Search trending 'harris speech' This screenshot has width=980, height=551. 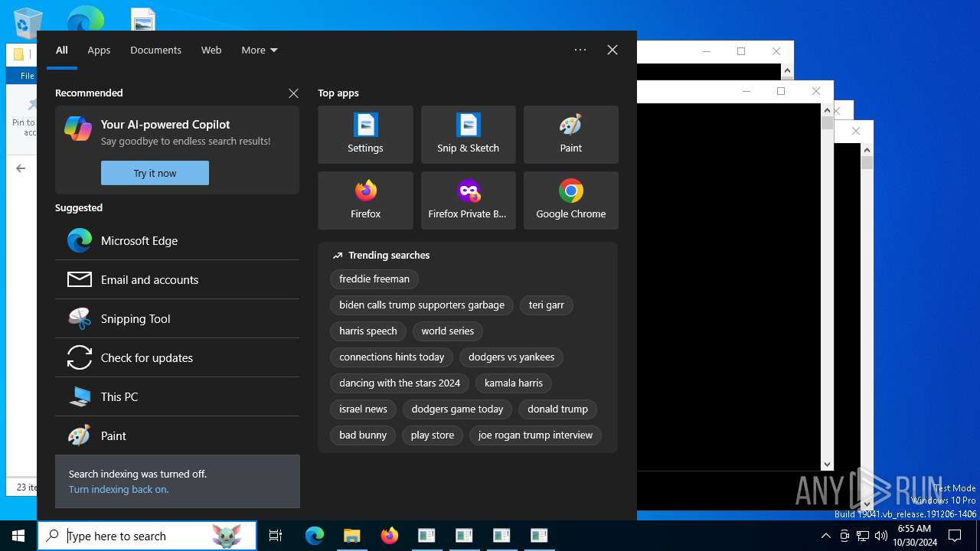[368, 331]
